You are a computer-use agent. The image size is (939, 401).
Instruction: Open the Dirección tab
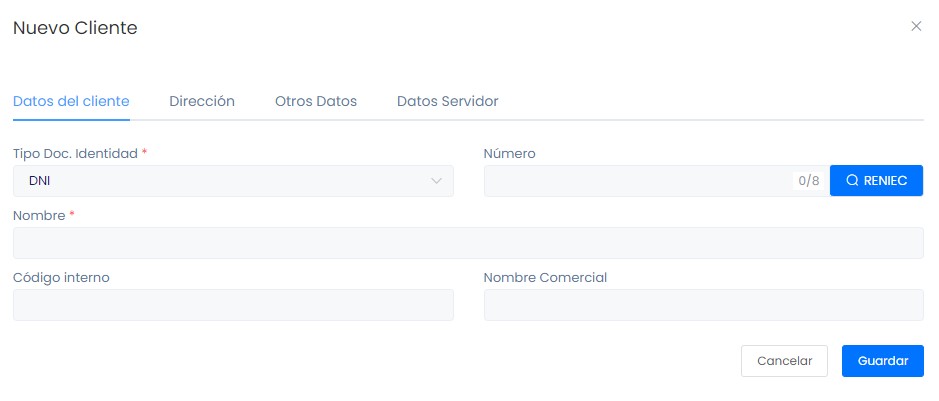click(x=202, y=101)
